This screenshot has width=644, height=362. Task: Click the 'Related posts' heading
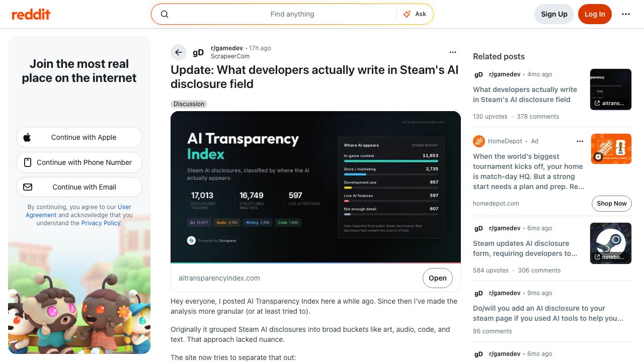click(x=499, y=56)
